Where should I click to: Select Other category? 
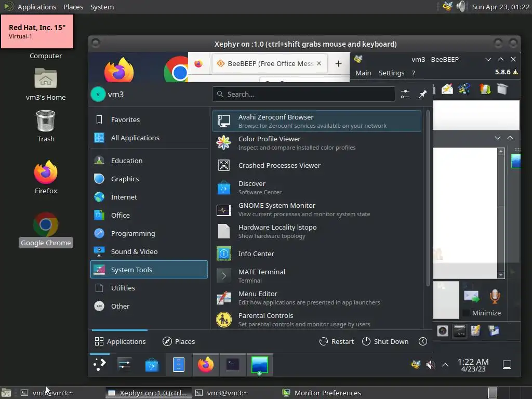(149, 306)
